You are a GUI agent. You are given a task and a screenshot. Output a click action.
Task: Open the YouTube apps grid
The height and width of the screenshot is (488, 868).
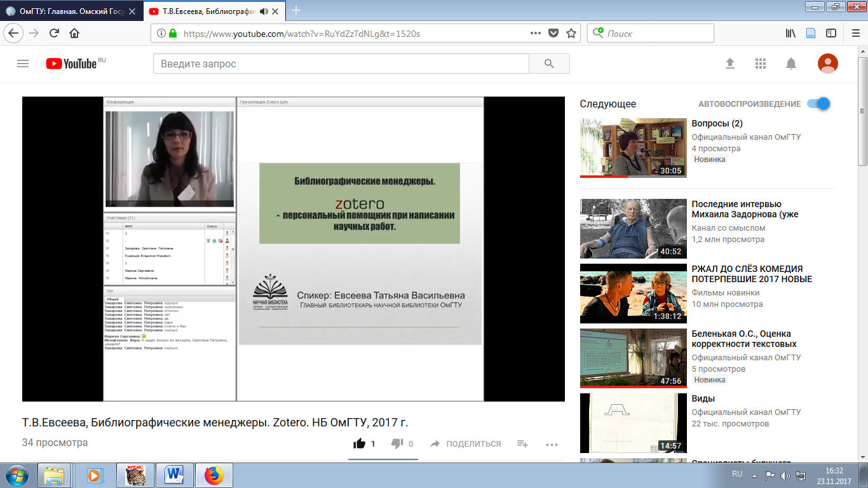click(761, 64)
